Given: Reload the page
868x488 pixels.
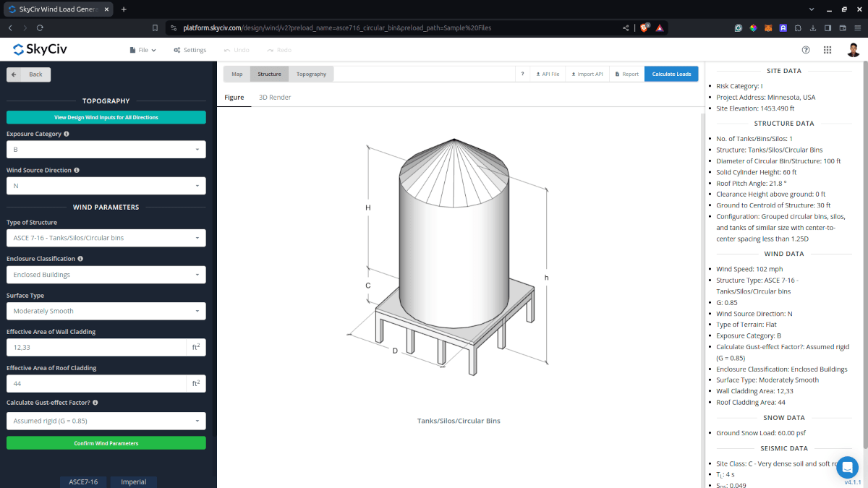Looking at the screenshot, I should tap(39, 27).
